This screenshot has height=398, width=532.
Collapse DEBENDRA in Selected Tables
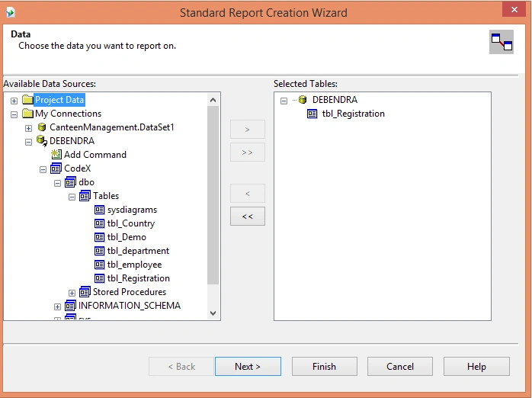coord(284,101)
